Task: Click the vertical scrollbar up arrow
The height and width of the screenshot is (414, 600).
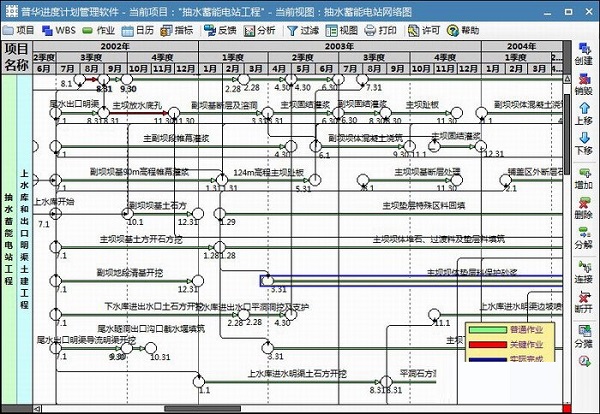Action: 567,79
